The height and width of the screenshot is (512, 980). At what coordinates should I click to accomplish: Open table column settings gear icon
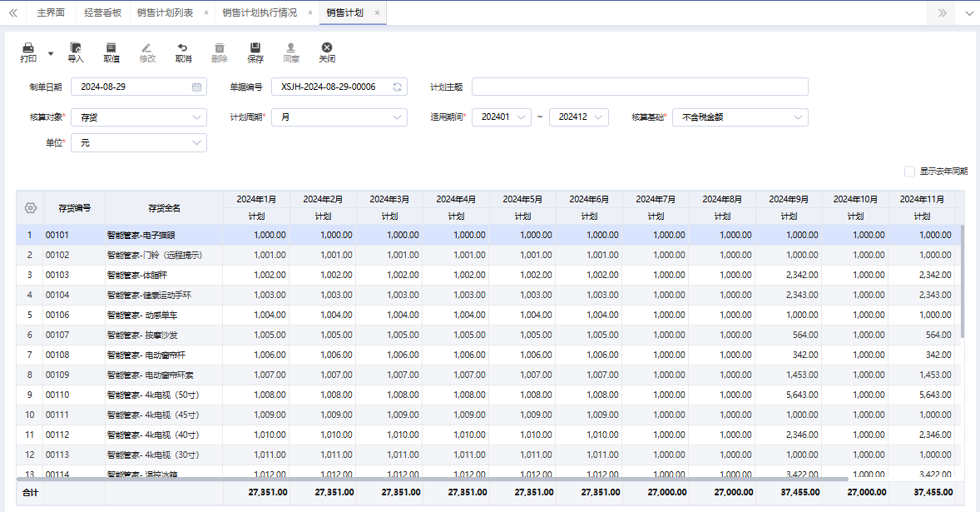pyautogui.click(x=31, y=207)
